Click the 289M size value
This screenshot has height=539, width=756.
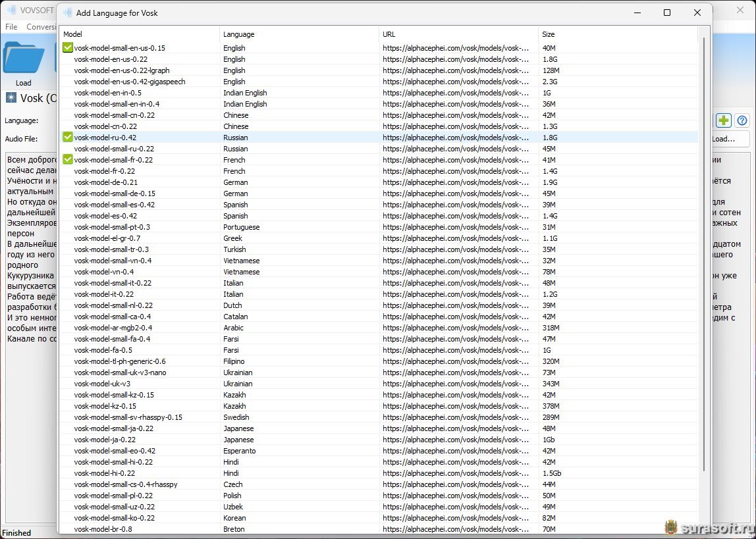[x=551, y=417]
